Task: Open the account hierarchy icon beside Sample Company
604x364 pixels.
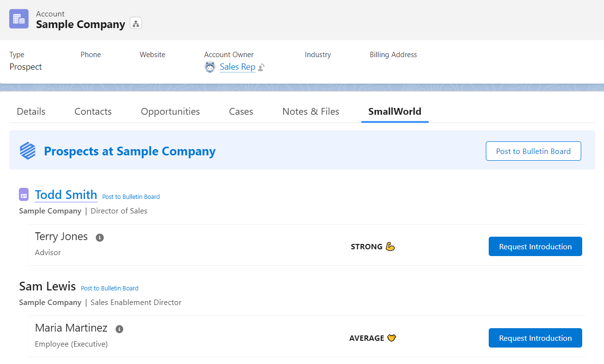Action: tap(136, 22)
